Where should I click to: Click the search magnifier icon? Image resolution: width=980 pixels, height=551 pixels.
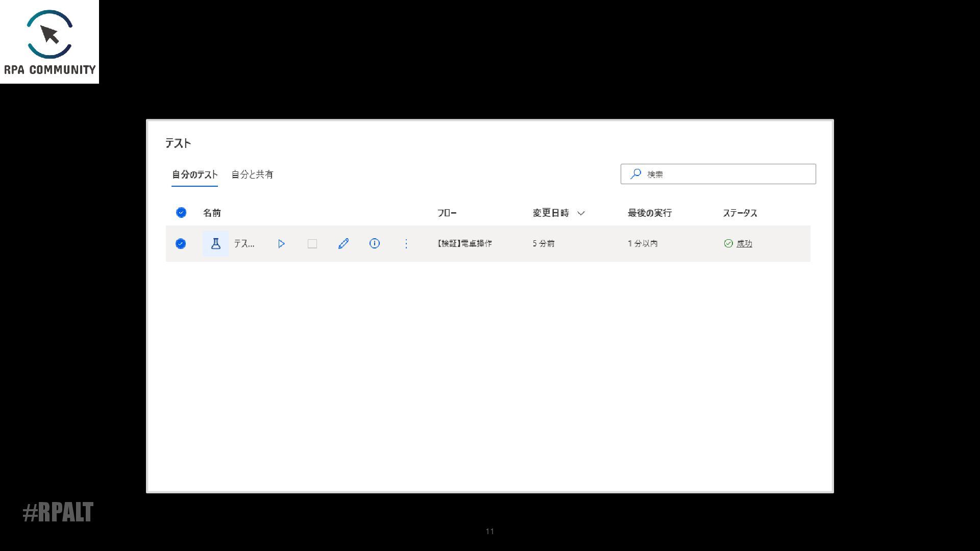pos(635,174)
